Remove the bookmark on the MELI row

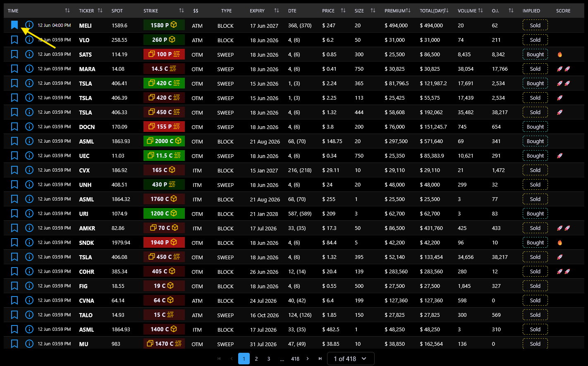click(14, 25)
